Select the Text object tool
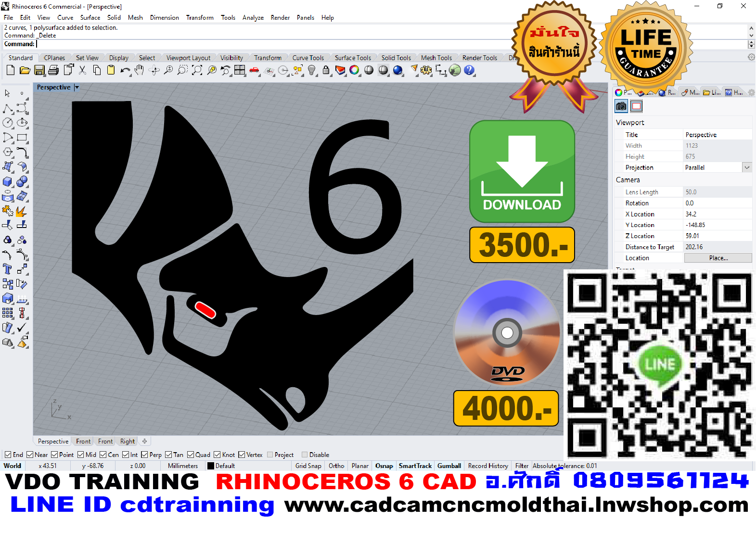Image resolution: width=756 pixels, height=544 pixels. coord(8,269)
